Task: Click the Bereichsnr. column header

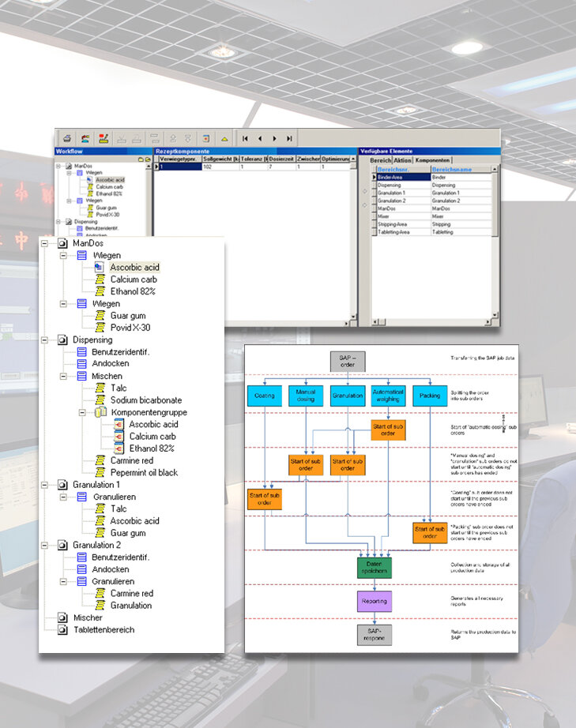Action: point(403,170)
